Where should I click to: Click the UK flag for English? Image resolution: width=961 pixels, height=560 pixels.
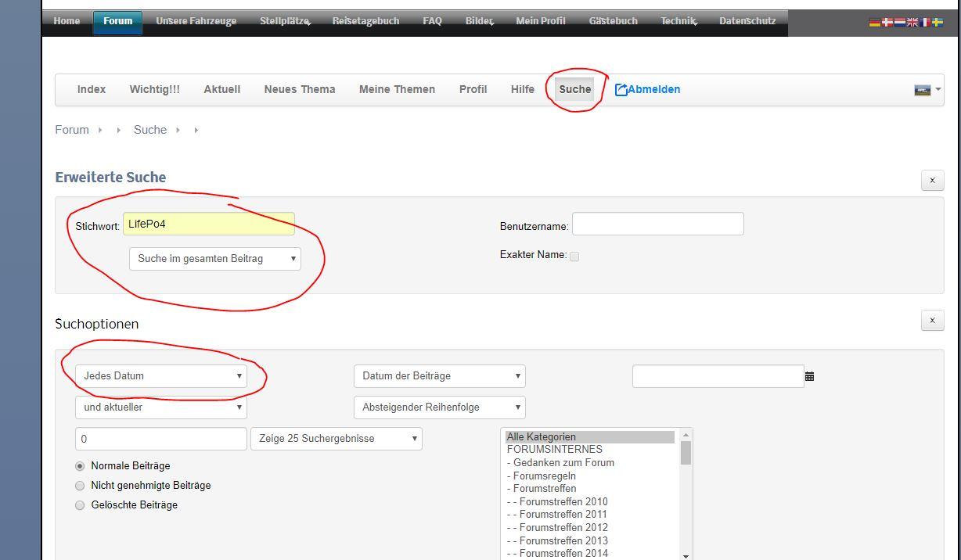click(912, 23)
